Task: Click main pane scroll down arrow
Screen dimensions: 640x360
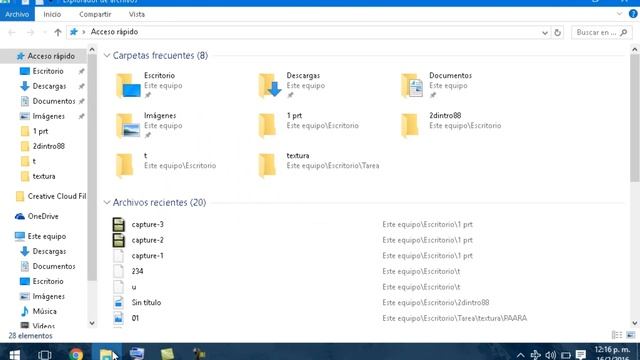Action: point(635,323)
